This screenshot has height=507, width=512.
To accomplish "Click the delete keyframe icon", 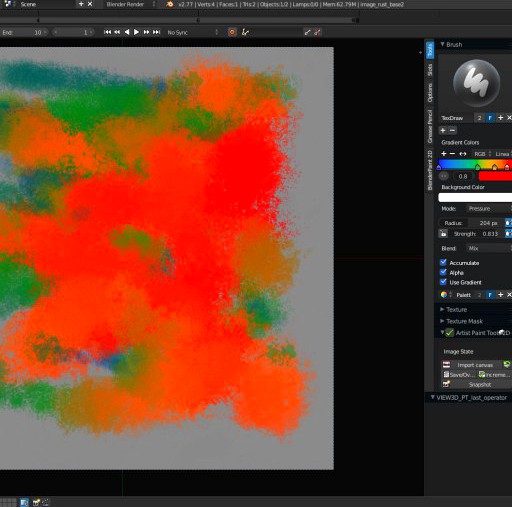I will (317, 32).
